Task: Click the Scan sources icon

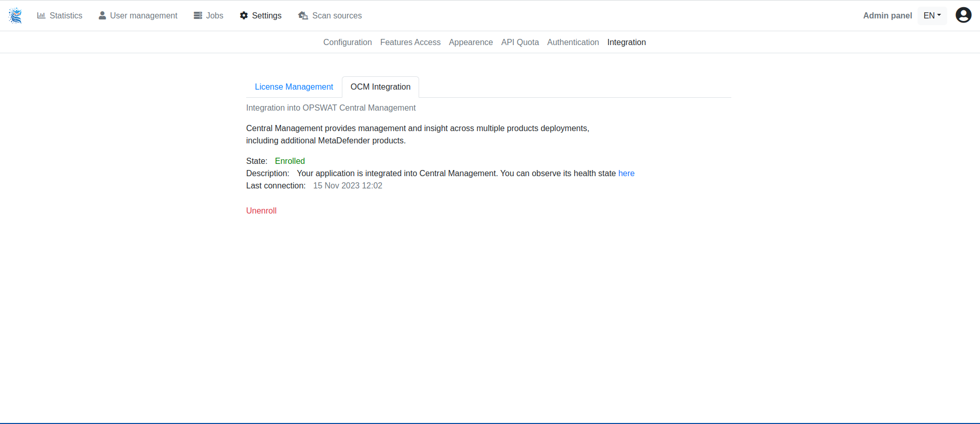Action: point(303,15)
